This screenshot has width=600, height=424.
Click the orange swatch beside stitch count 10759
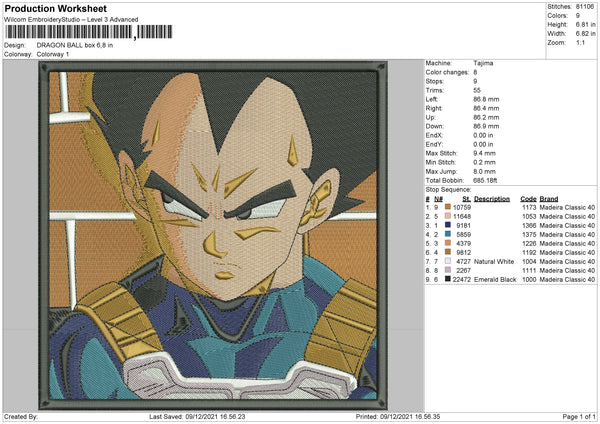(447, 207)
